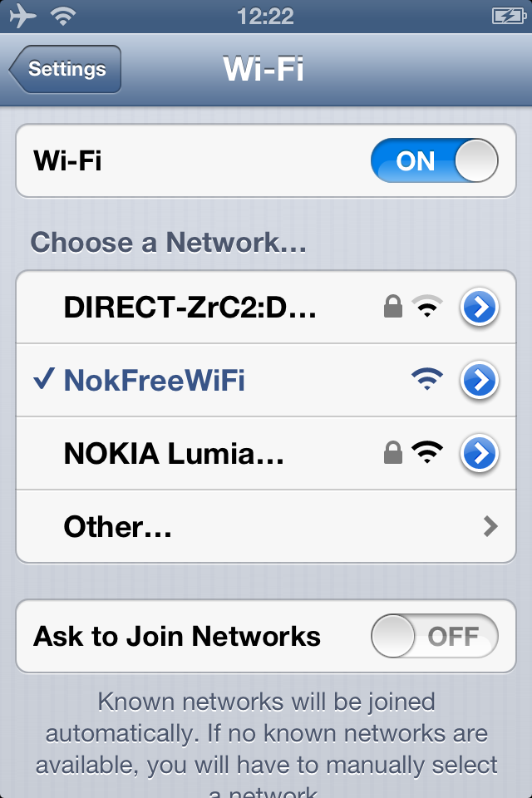Enable Ask to Join Networks switch
This screenshot has width=532, height=798.
pyautogui.click(x=434, y=636)
